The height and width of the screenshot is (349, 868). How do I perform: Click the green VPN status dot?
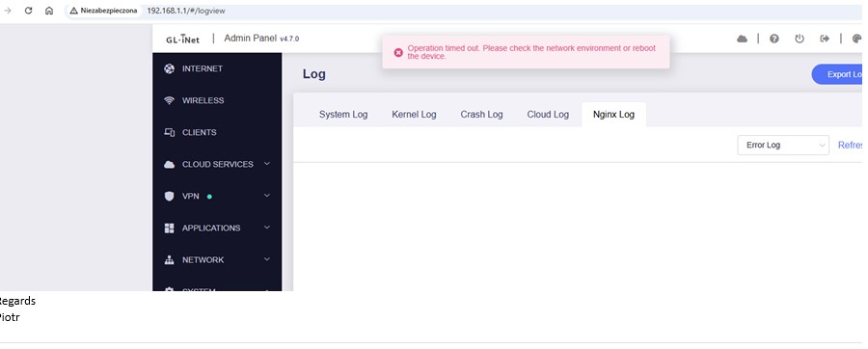click(209, 197)
